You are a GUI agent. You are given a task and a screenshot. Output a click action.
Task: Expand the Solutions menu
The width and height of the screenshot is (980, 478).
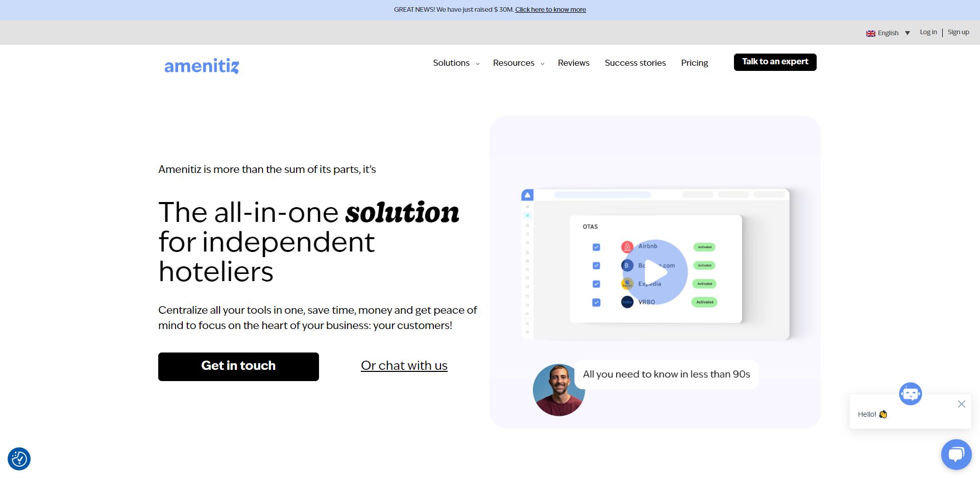456,63
